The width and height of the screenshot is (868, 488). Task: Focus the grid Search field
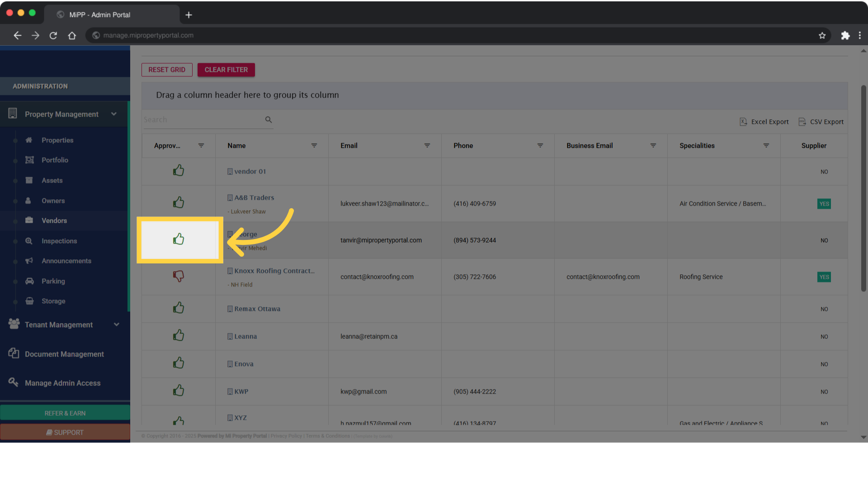coord(203,120)
